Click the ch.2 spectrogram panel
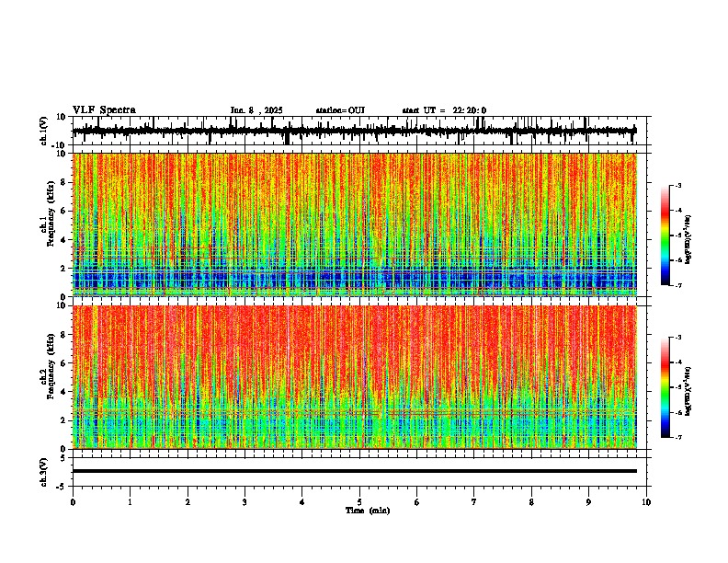This screenshot has height=563, width=728. (355, 377)
